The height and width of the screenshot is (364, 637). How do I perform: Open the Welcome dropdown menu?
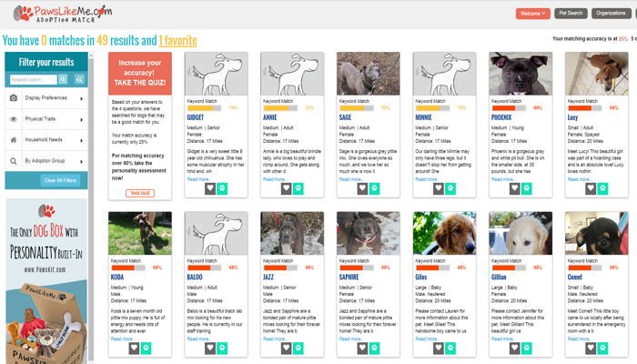point(532,14)
